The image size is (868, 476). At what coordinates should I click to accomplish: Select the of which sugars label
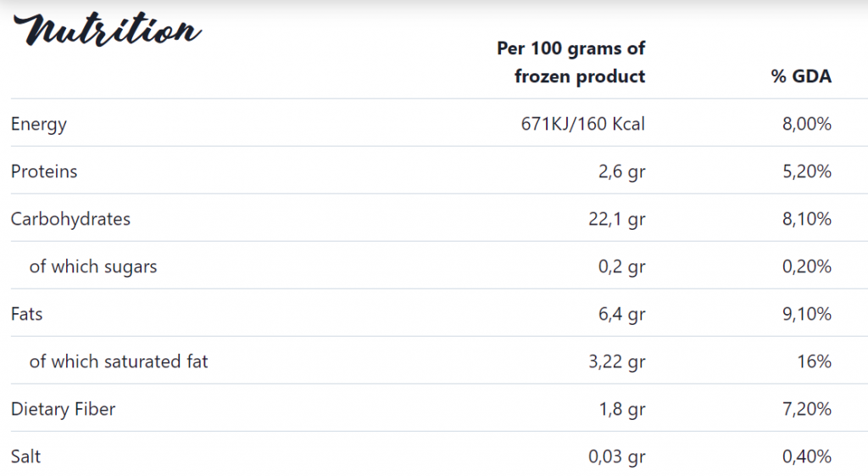(x=93, y=266)
